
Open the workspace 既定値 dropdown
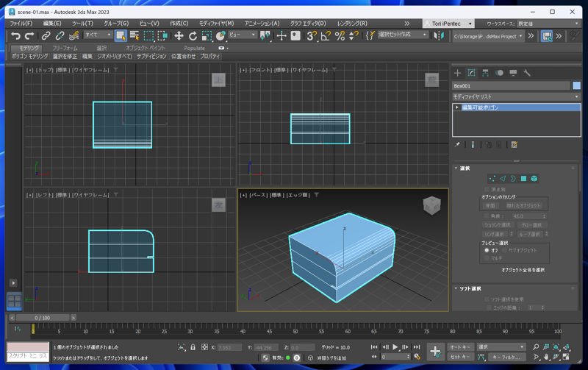[548, 24]
